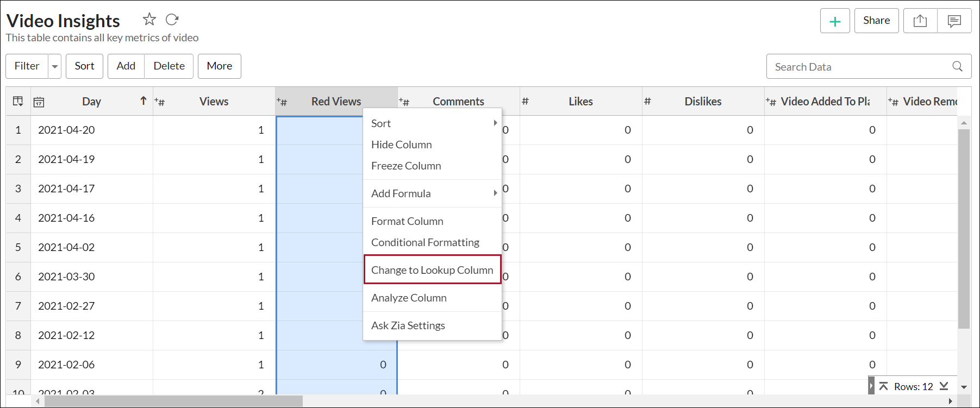Click the table column selector icon
This screenshot has height=408, width=980.
pos(18,102)
